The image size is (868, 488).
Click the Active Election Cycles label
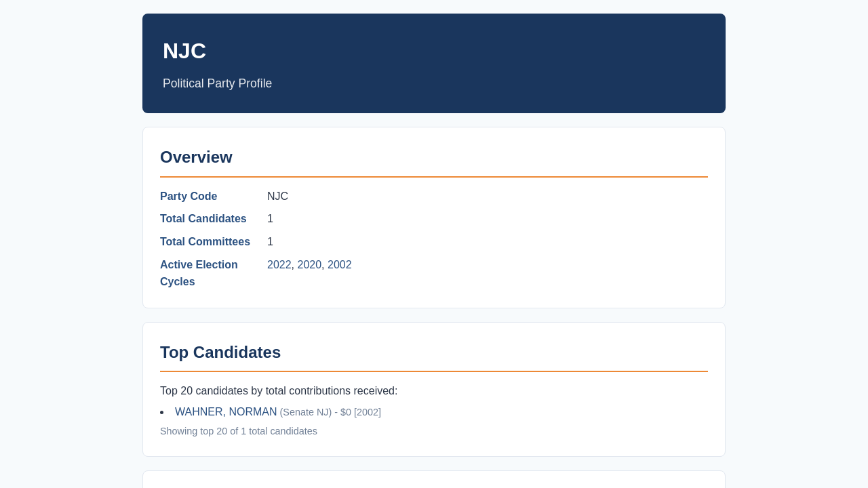tap(199, 273)
